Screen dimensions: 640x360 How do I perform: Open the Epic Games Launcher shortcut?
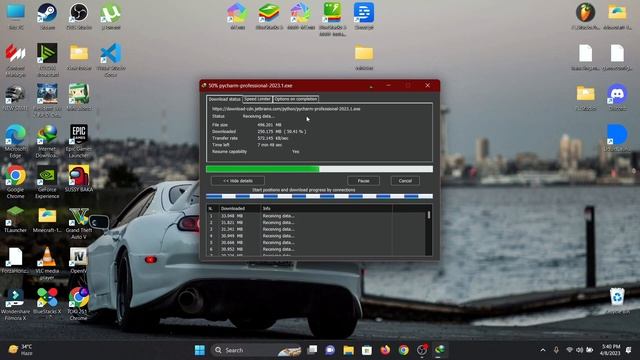click(78, 141)
